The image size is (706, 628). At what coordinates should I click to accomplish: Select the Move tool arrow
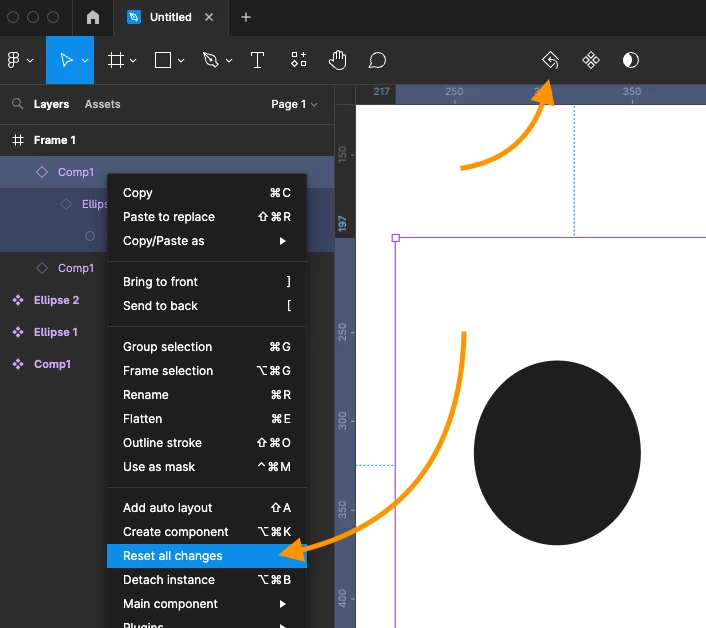(66, 60)
